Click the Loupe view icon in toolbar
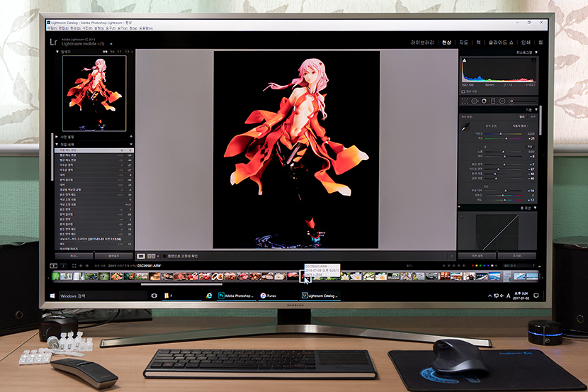 (142, 255)
